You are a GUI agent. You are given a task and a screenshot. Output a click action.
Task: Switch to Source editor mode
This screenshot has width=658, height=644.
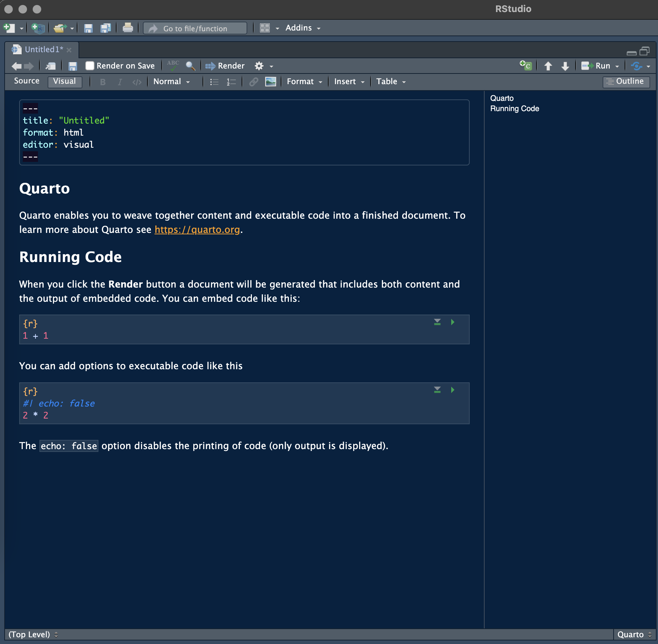(x=27, y=81)
